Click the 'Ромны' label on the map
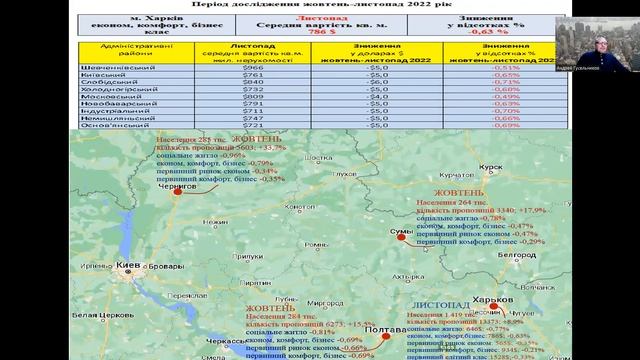The height and width of the screenshot is (360, 640). tap(316, 245)
